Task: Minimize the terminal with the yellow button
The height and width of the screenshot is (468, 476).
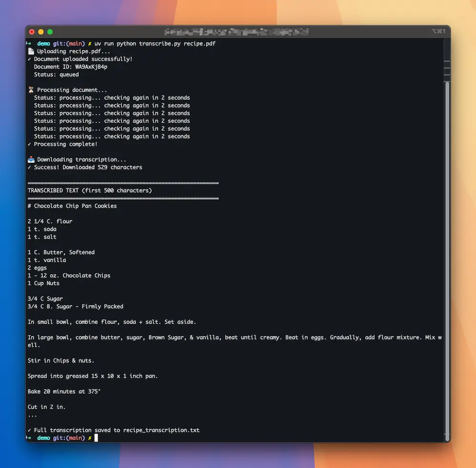Action: click(x=41, y=32)
